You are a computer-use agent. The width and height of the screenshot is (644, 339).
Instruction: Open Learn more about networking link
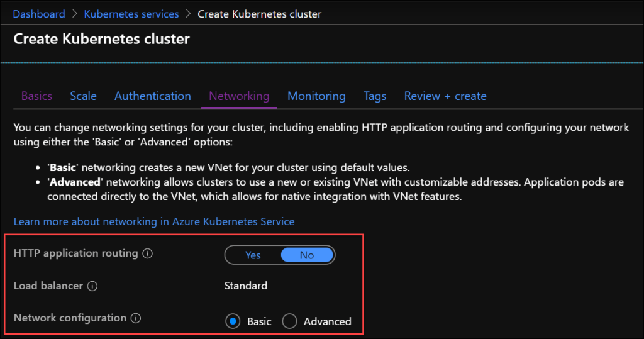click(154, 221)
